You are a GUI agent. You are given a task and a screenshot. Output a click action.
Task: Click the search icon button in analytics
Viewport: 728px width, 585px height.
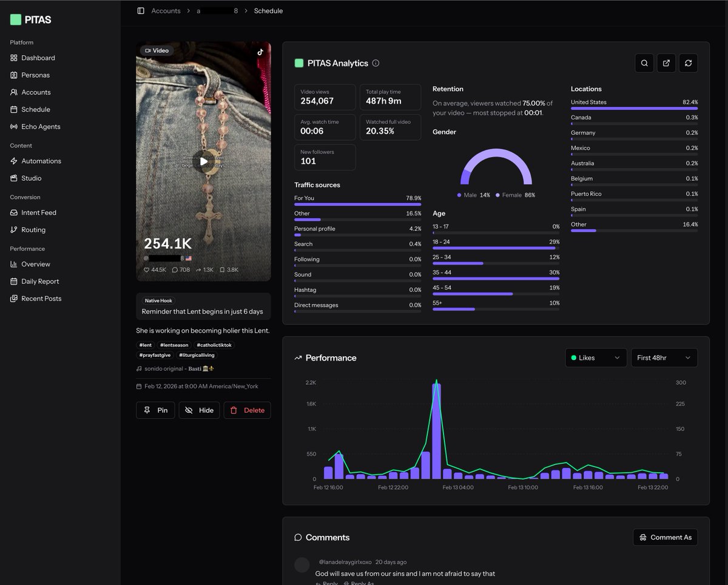pos(644,63)
